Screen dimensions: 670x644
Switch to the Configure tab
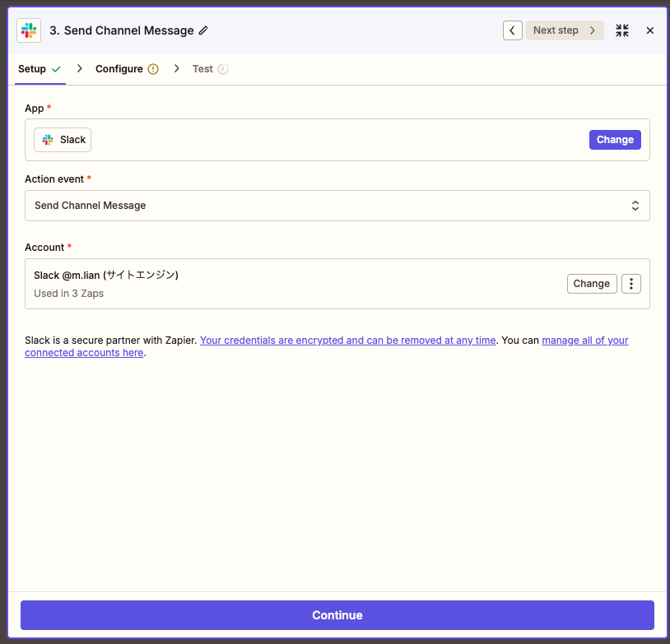119,69
